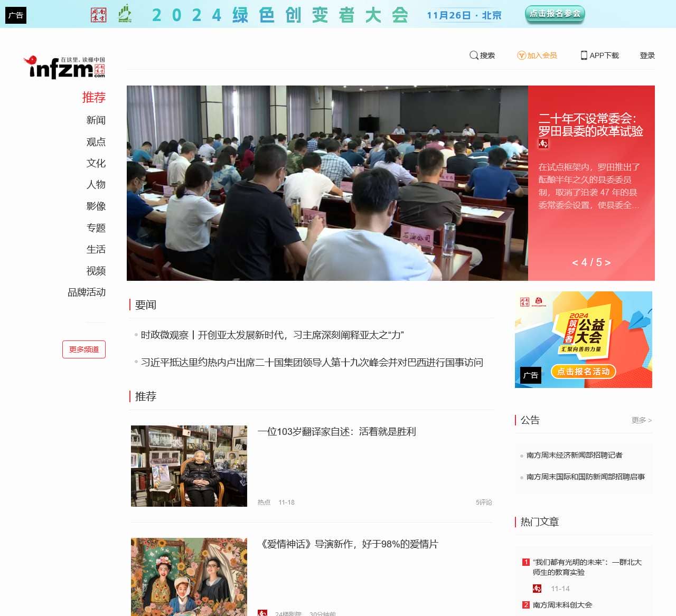Switch to the 视频 channel
The width and height of the screenshot is (676, 616).
point(96,271)
